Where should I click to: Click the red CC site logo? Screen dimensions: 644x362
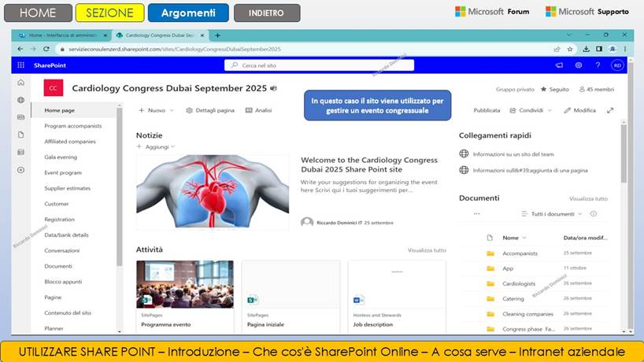(54, 88)
